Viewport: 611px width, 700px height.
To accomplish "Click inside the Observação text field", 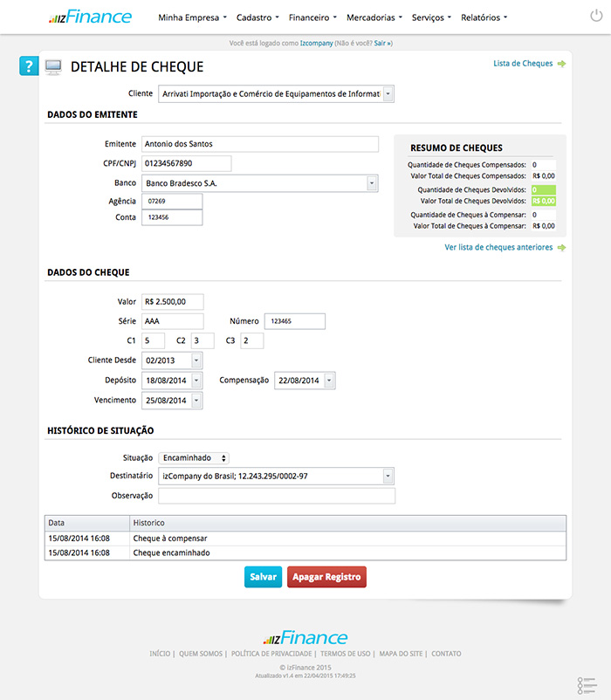I will (277, 495).
